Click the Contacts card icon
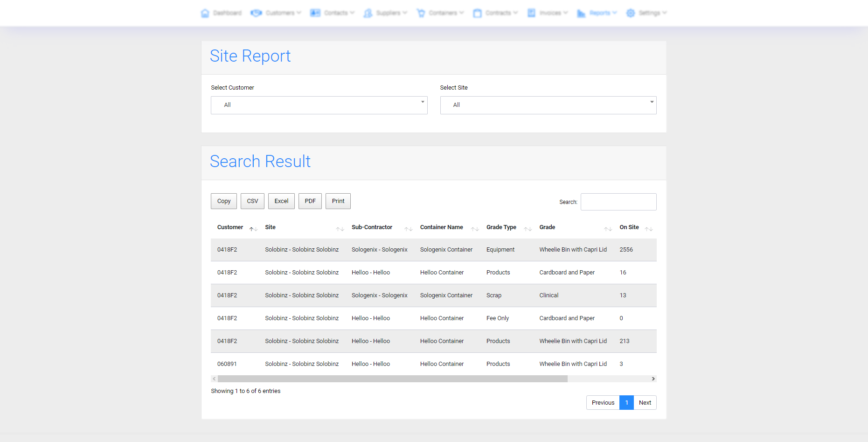The image size is (868, 442). [315, 13]
